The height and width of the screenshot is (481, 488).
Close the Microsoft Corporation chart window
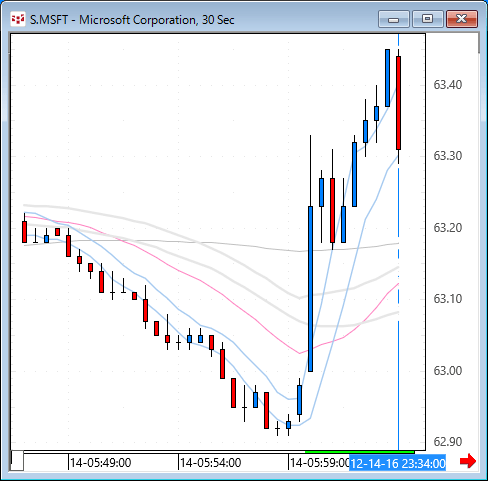pos(462,19)
